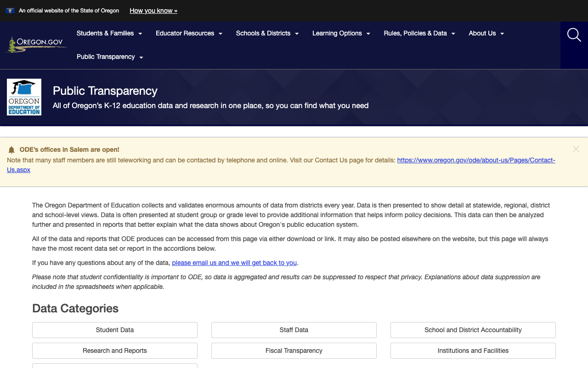Image resolution: width=588 pixels, height=368 pixels.
Task: Dismiss the ODE offices alert
Action: 576,149
